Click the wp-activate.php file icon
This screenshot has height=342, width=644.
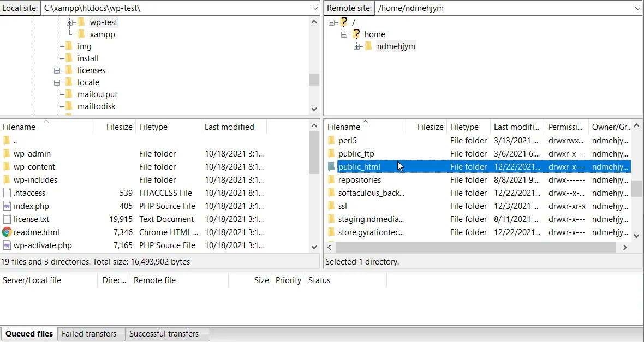7,245
